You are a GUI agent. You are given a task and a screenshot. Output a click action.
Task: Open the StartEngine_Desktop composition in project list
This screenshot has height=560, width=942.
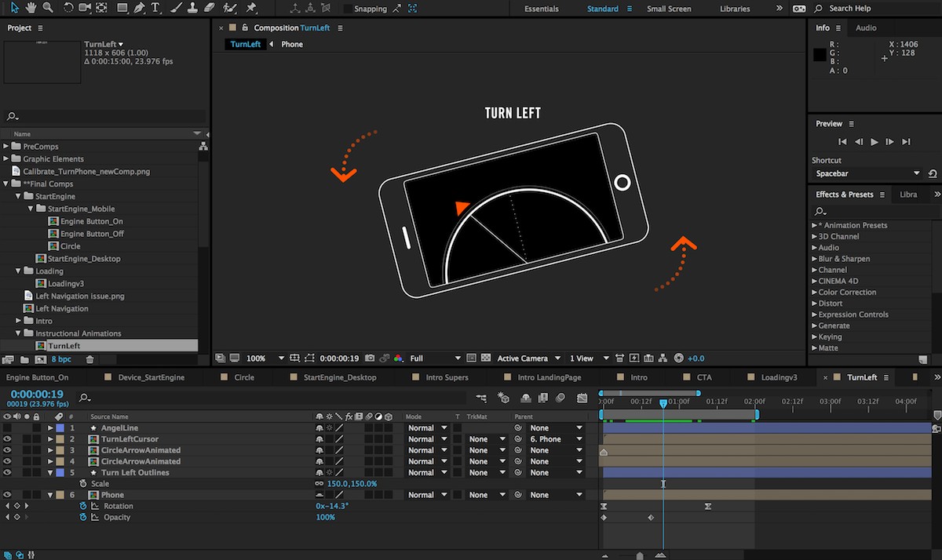coord(84,259)
